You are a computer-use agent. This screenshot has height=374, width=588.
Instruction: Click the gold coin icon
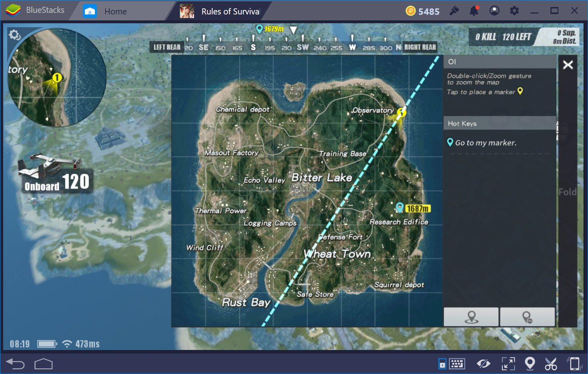(x=411, y=11)
